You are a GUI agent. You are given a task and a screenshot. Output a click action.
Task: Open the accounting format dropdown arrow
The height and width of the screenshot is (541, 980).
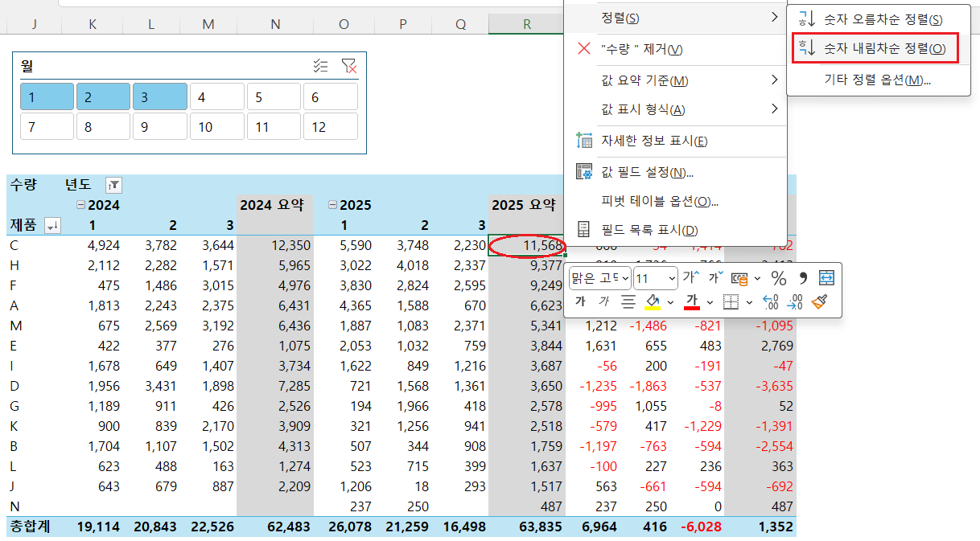(758, 279)
